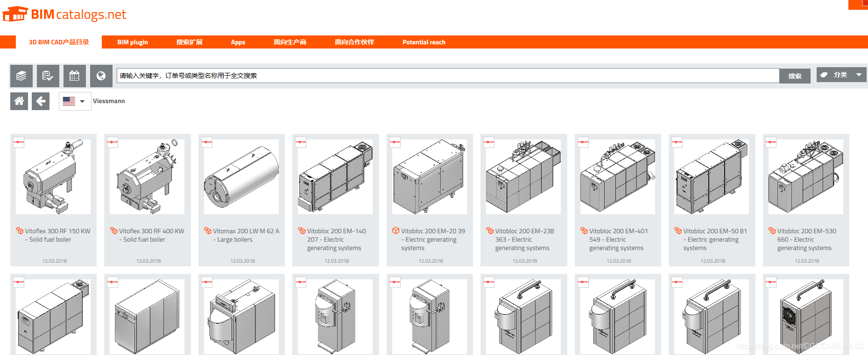Open the checklist document icon

[48, 76]
